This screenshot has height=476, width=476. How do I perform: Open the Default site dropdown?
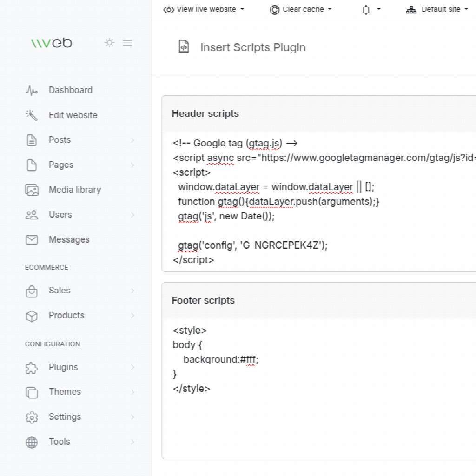point(437,9)
